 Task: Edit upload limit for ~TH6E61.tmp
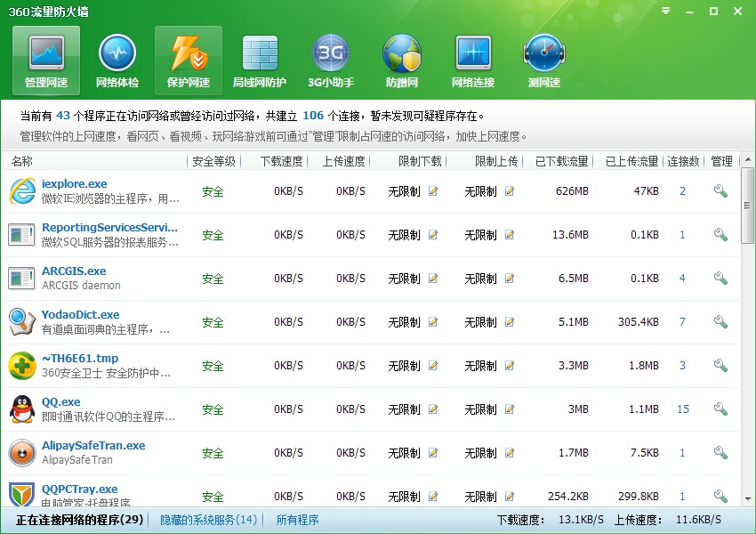[509, 366]
